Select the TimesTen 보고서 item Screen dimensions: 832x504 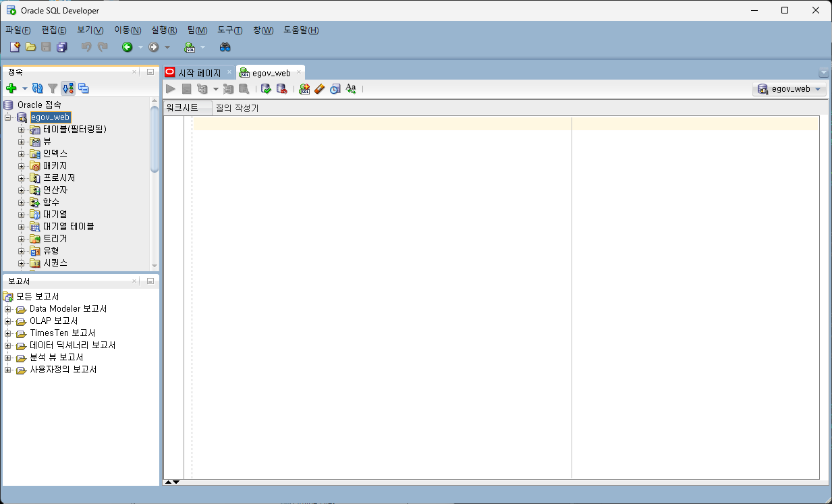point(62,333)
